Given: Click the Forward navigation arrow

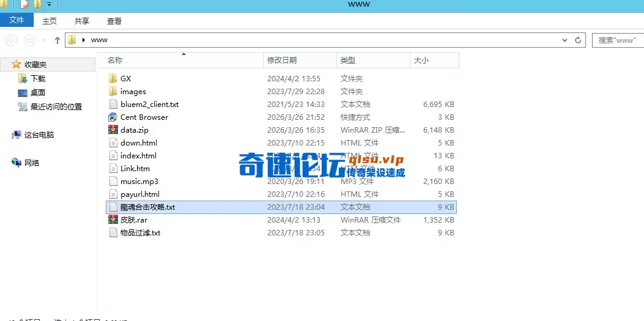Looking at the screenshot, I should coord(29,40).
